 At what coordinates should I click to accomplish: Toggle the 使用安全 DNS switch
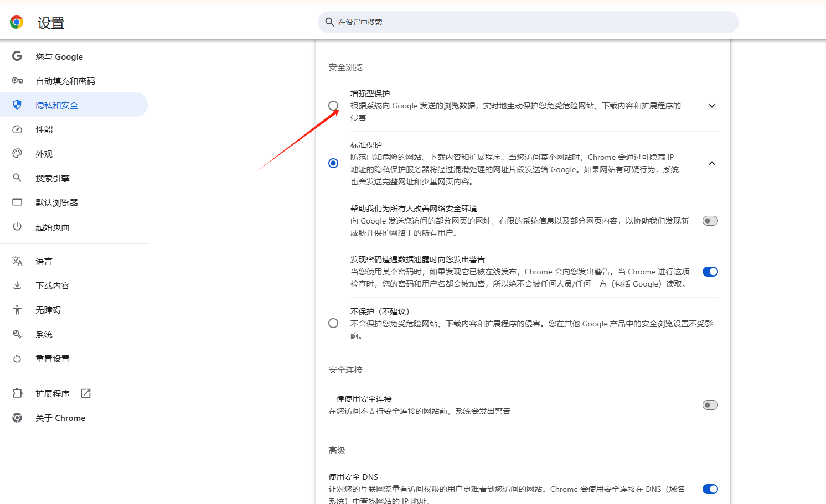[710, 489]
